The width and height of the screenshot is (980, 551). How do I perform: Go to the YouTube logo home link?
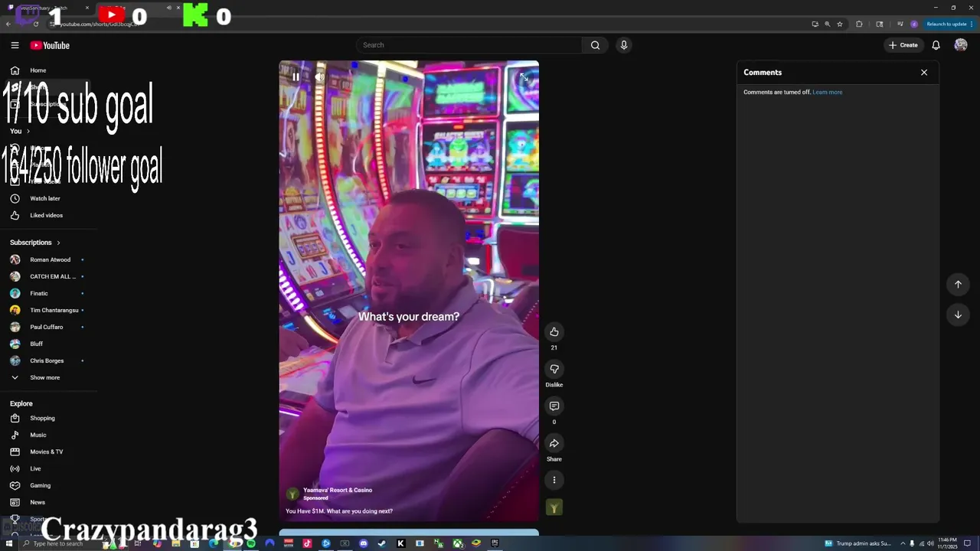pos(50,45)
